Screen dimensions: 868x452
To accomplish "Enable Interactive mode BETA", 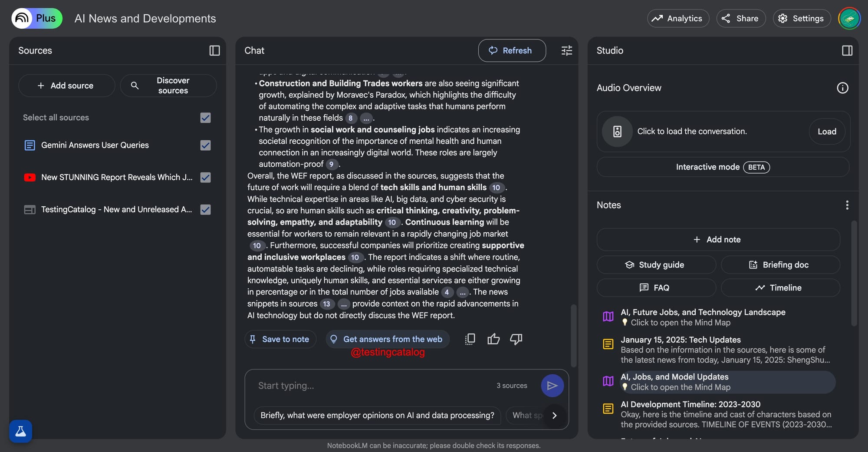I will click(x=723, y=167).
